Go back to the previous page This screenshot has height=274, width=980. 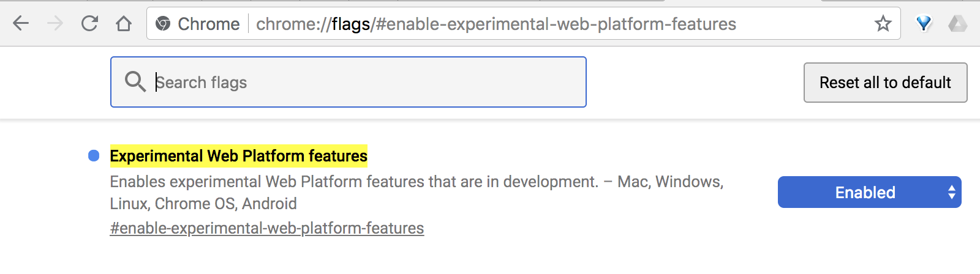pos(21,24)
